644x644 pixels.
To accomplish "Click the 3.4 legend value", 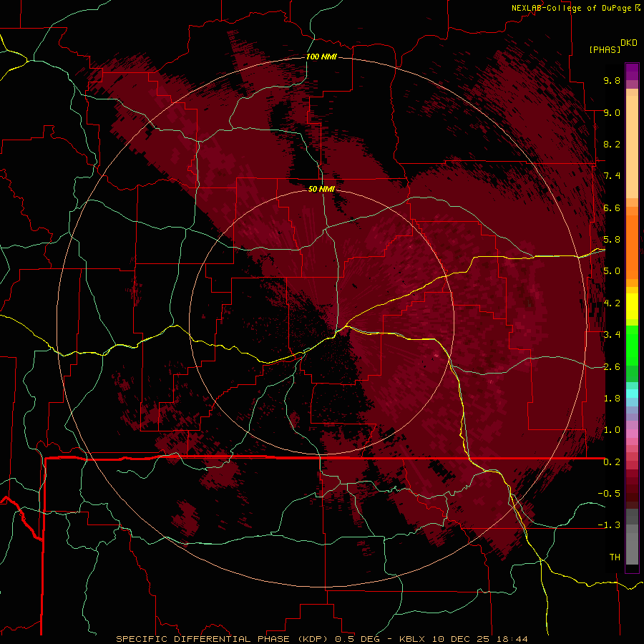I will [x=612, y=335].
